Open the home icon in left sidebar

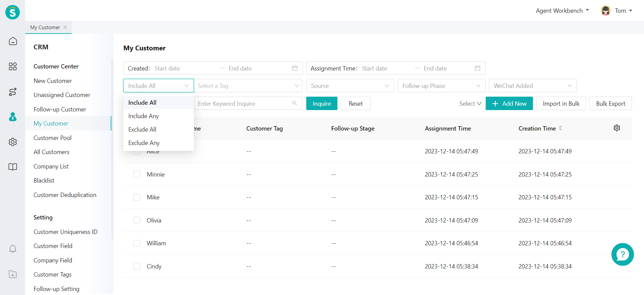pos(13,41)
